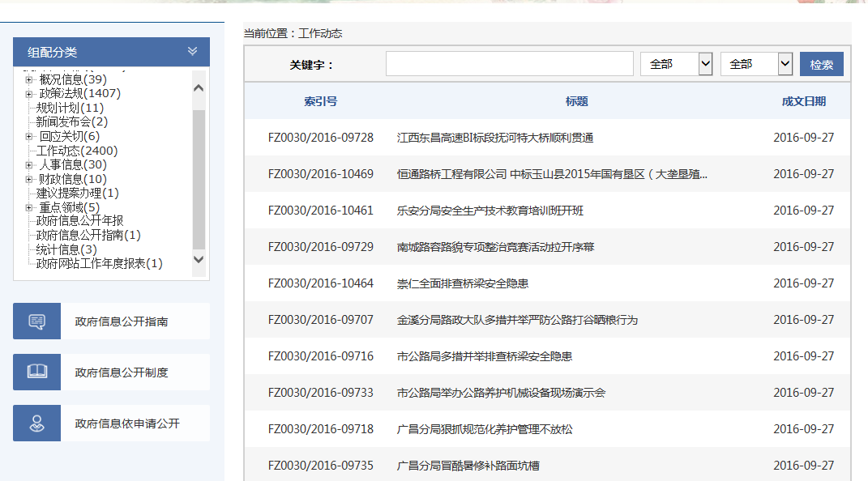868x481 pixels.
Task: Select 政府信息公开指南(1) tree item
Action: coord(88,235)
